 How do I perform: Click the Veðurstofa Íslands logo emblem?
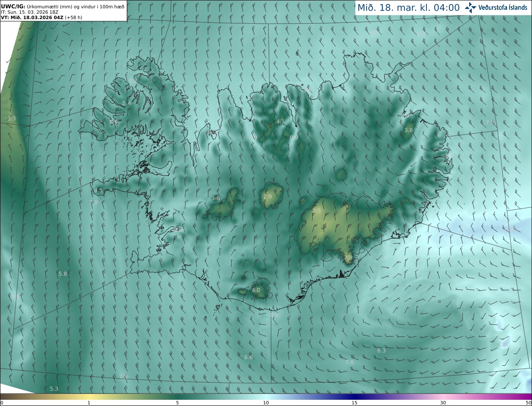click(470, 7)
